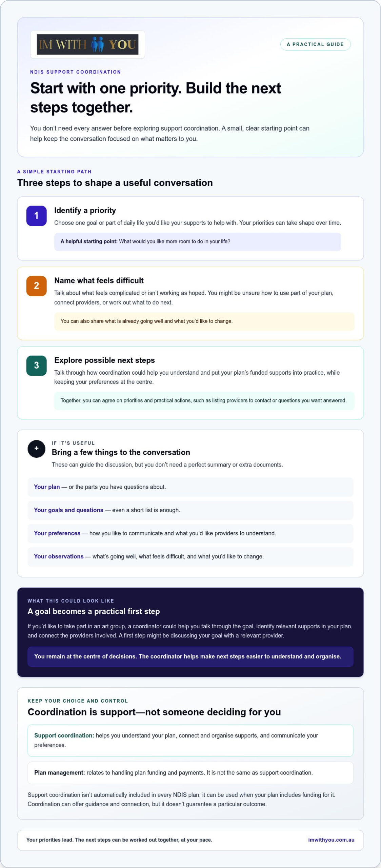Click the step 2 orange number badge

click(37, 286)
